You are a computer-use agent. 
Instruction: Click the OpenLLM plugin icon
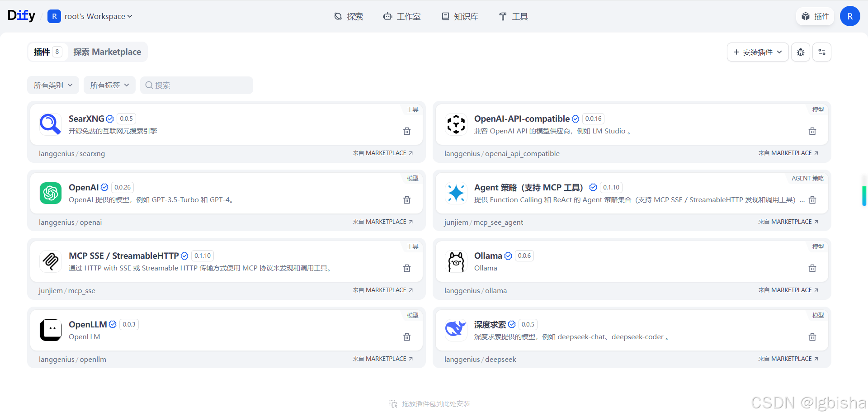pyautogui.click(x=50, y=330)
